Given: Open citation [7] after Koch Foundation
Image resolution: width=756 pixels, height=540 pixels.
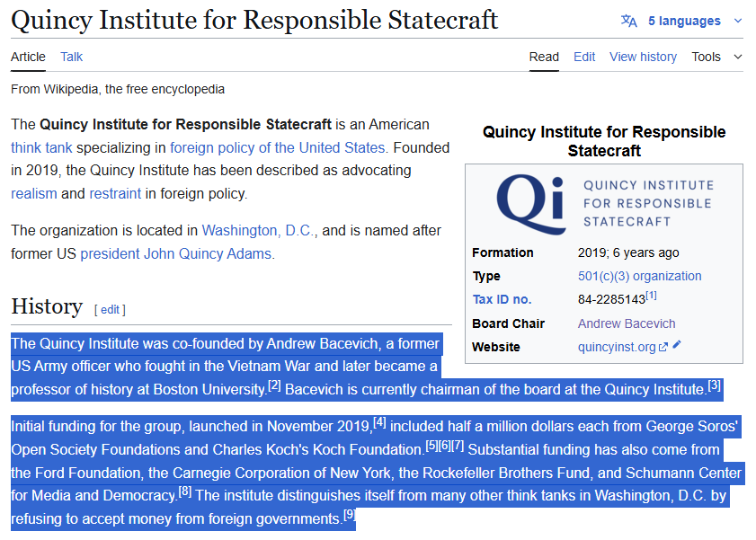Looking at the screenshot, I should coord(458,446).
